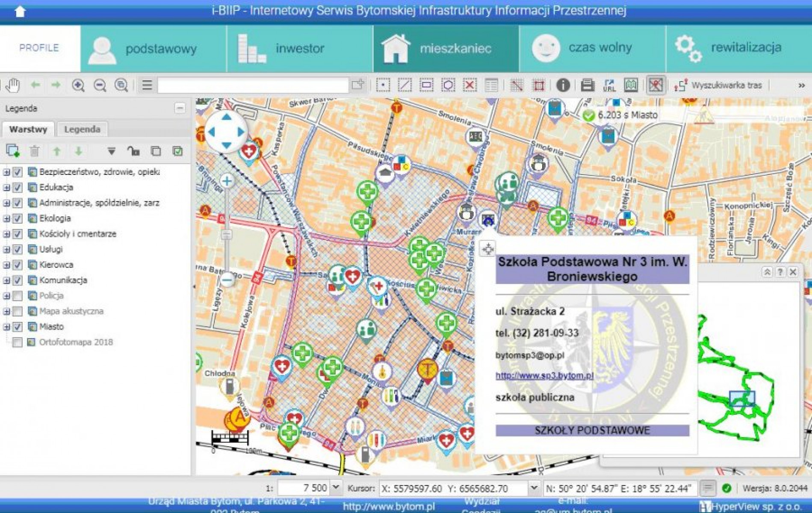Screen dimensions: 812x513
Task: Open the map book icon
Action: (631, 85)
